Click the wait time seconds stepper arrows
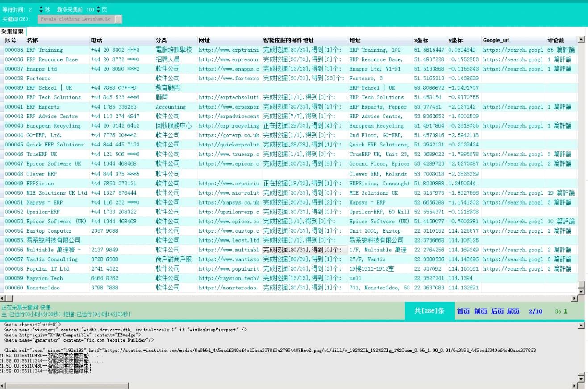Image resolution: width=588 pixels, height=389 pixels. tap(42, 9)
